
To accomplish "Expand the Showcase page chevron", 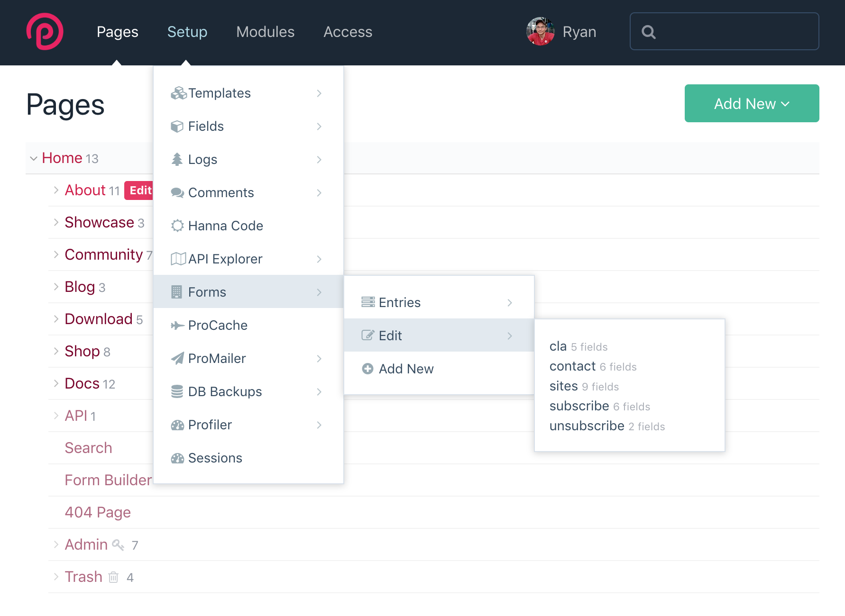I will pyautogui.click(x=56, y=222).
